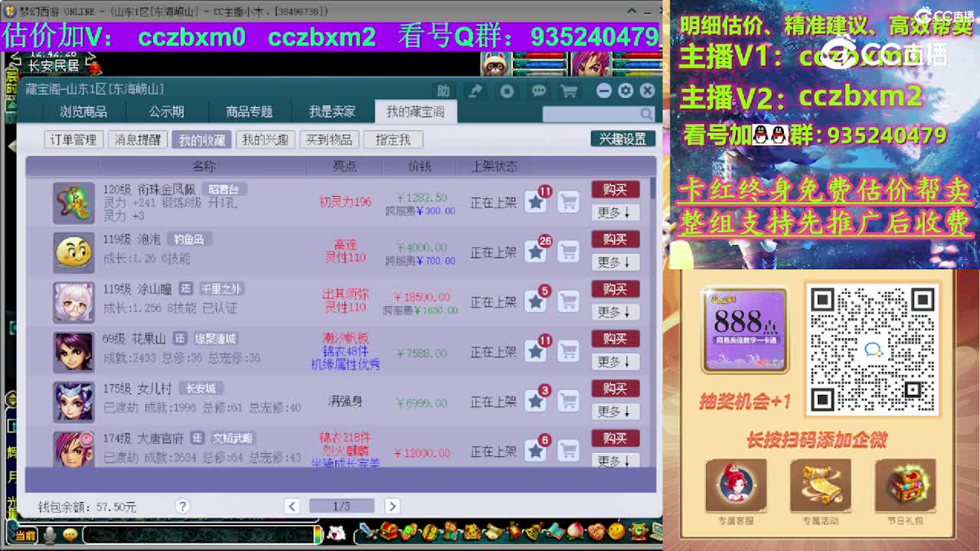Click the gear settings icon in the header
The width and height of the screenshot is (980, 551).
[x=626, y=90]
